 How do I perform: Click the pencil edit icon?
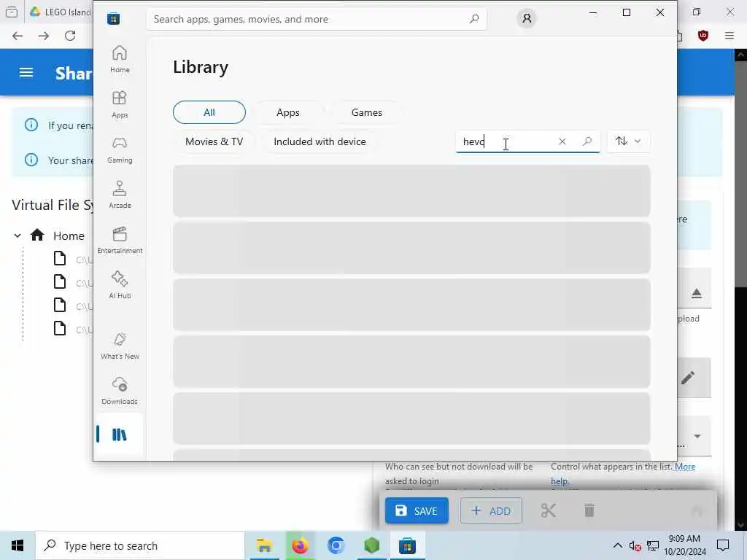tap(687, 378)
